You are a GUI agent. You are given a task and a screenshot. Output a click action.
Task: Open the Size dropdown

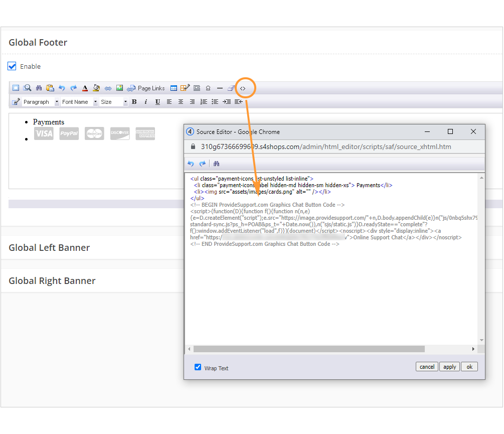(113, 102)
